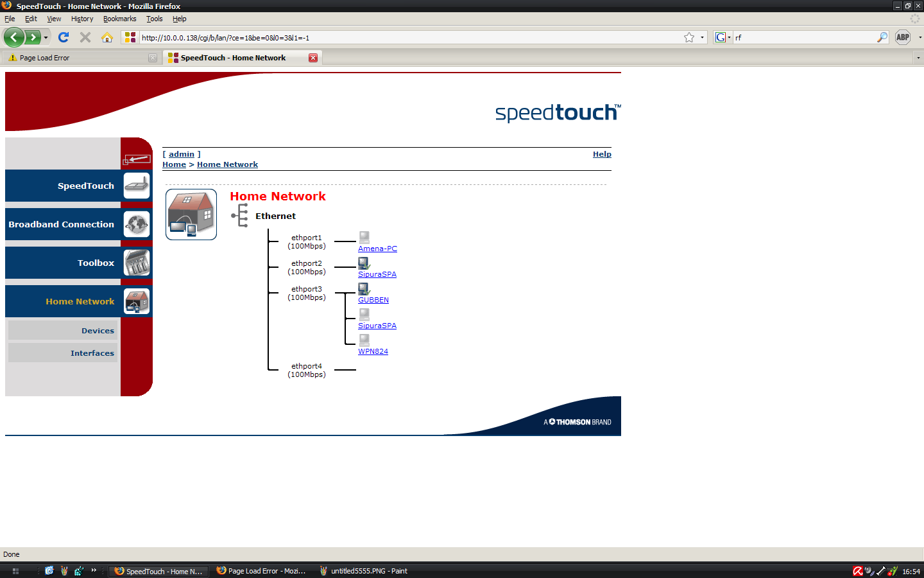Click the Toolbox tools icon
Viewport: 924px width, 578px height.
137,263
